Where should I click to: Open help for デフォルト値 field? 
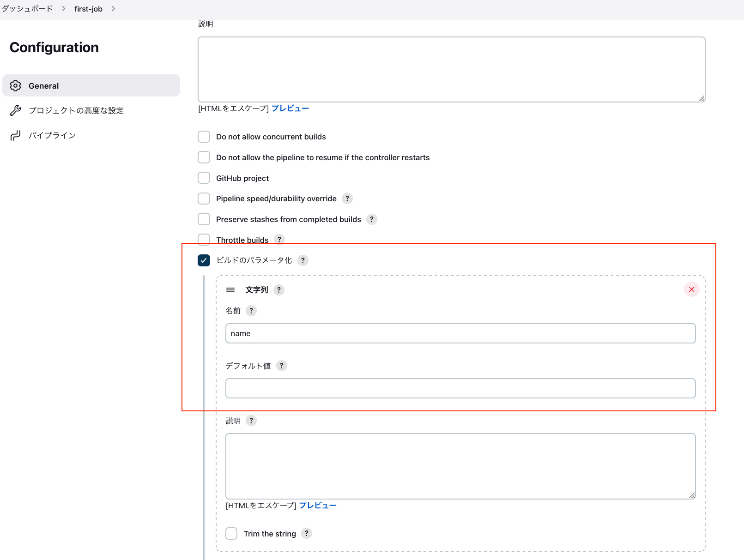tap(282, 366)
